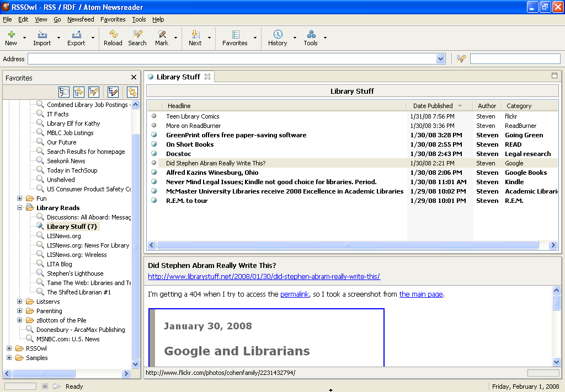Follow the permalink link in the article
This screenshot has width=565, height=392.
[295, 294]
